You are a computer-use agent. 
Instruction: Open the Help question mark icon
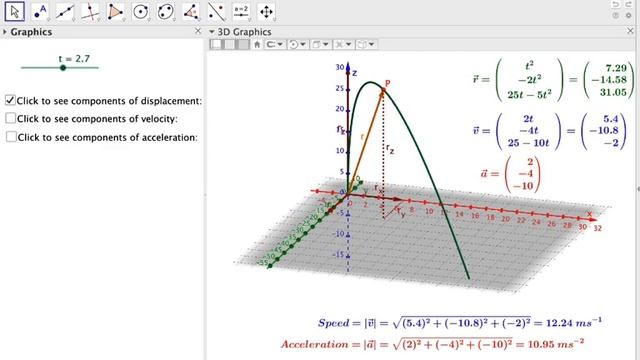coord(616,16)
